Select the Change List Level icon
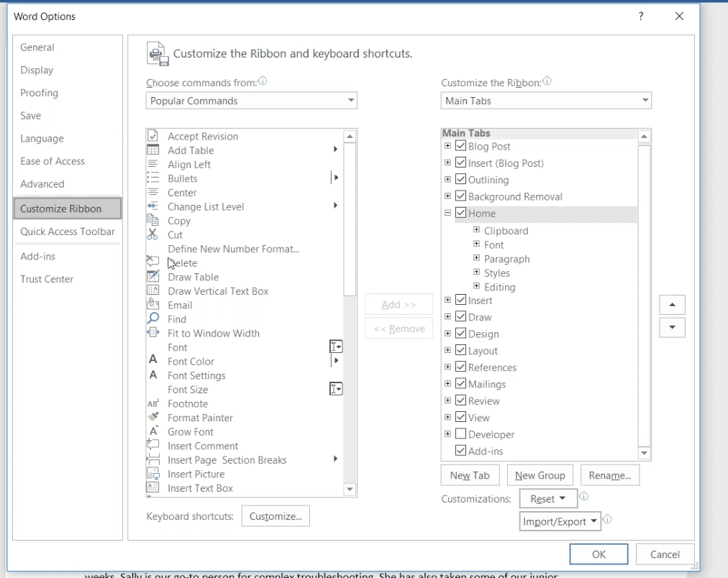 [x=153, y=206]
